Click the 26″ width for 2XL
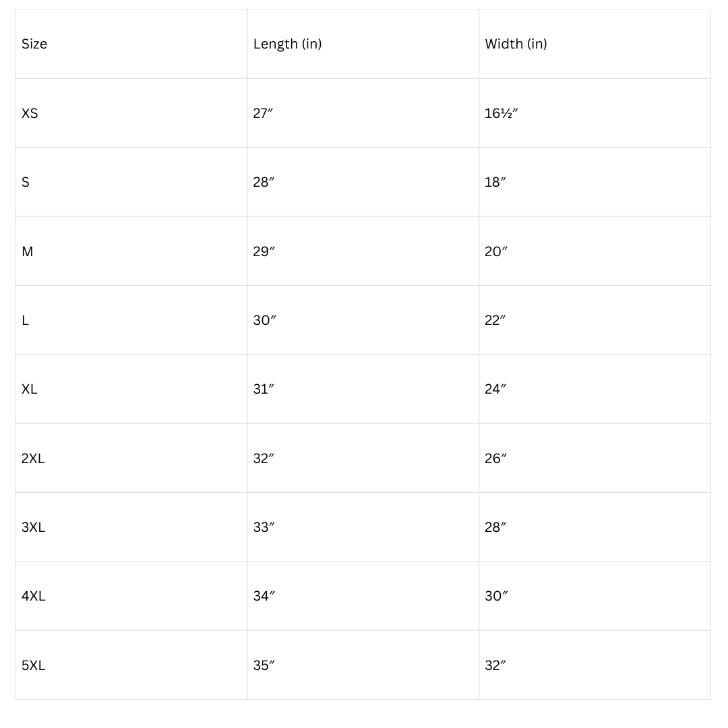Viewport: 728px width, 728px height. pos(495,458)
